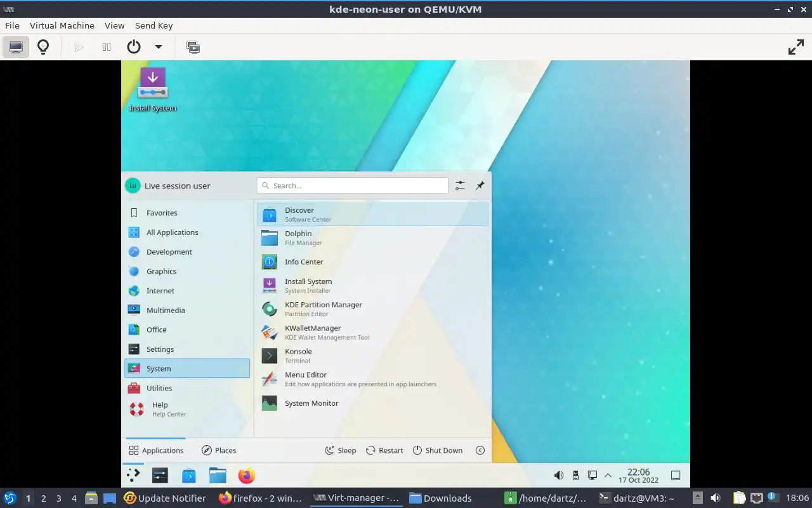
Task: Click host volume tray icon
Action: pos(716,498)
